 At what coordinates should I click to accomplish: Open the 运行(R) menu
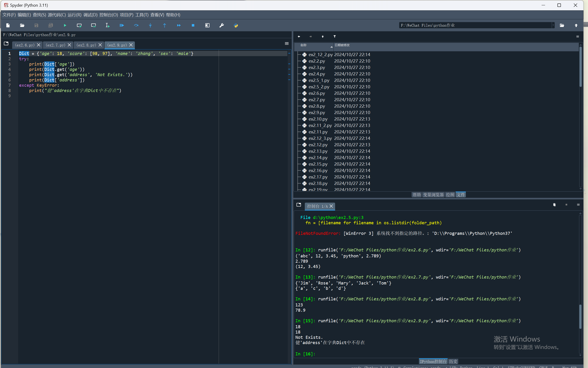[x=74, y=15]
